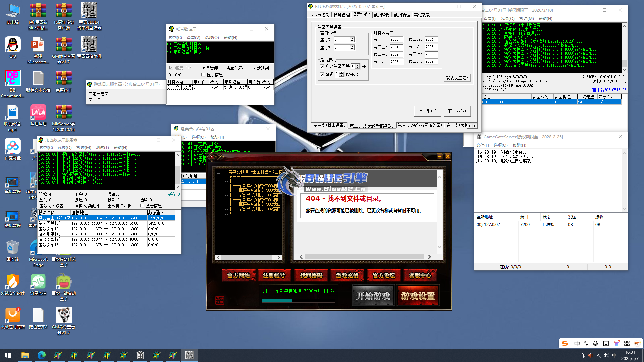Viewport: 644px width, 362px height.
Task: Open 文件(F) menu in GameGateServer
Action: click(483, 145)
